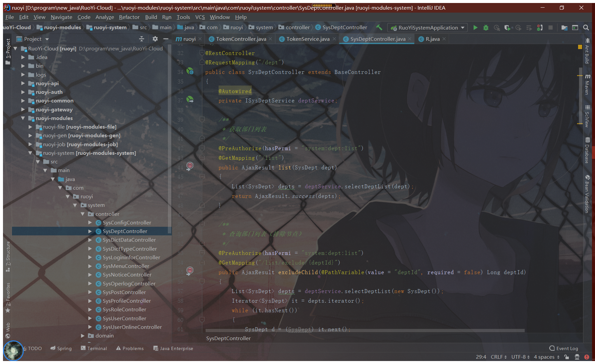The height and width of the screenshot is (364, 595).
Task: Click the controller breadcrumb in the navigation bar
Action: pos(294,27)
